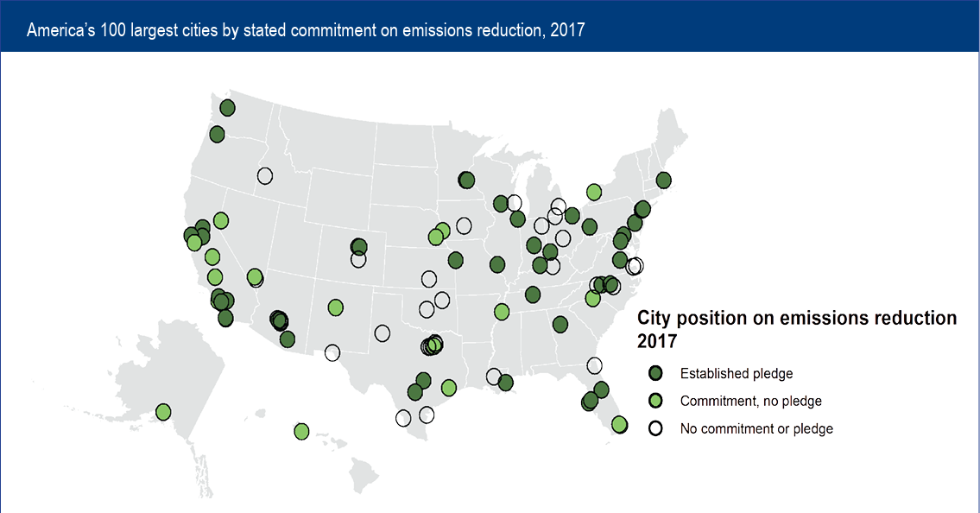This screenshot has height=513, width=980.
Task: Click the white Jacksonville marker in northeast Florida
Action: (594, 365)
